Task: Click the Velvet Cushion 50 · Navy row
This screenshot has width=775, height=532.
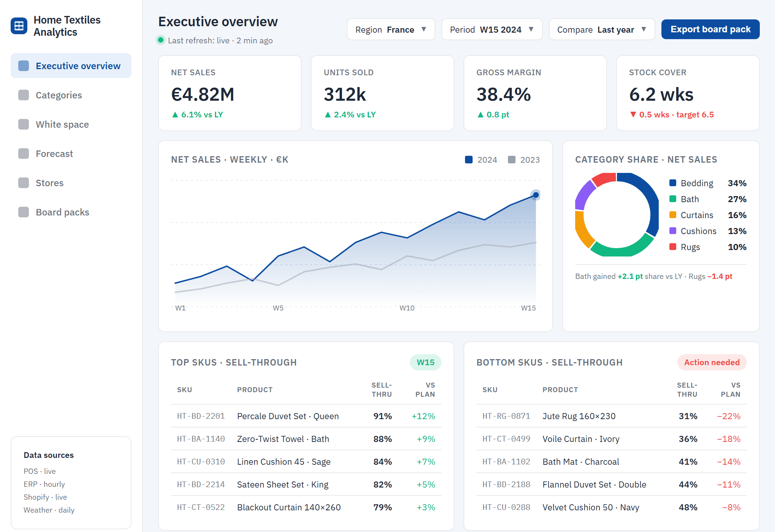Action: tap(612, 507)
